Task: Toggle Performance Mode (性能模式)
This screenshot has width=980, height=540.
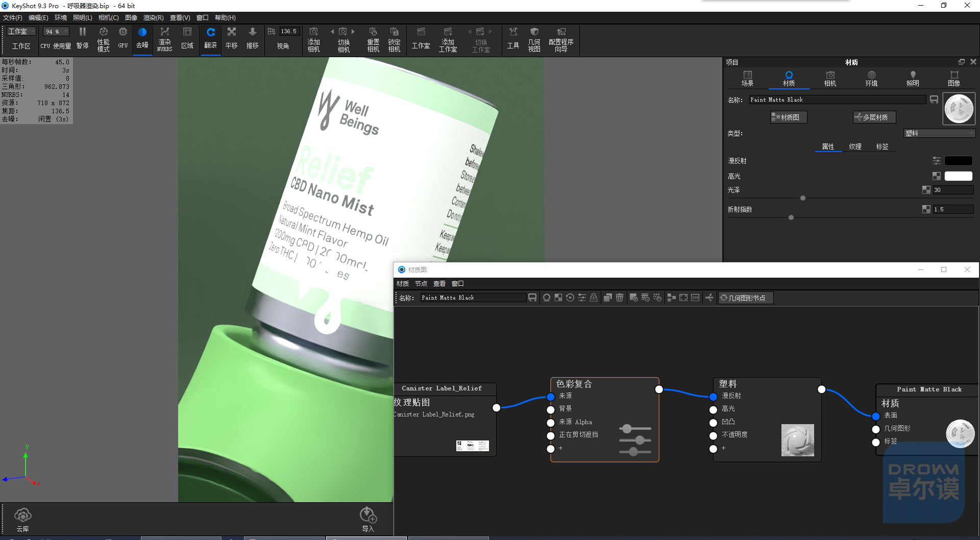Action: pyautogui.click(x=104, y=39)
